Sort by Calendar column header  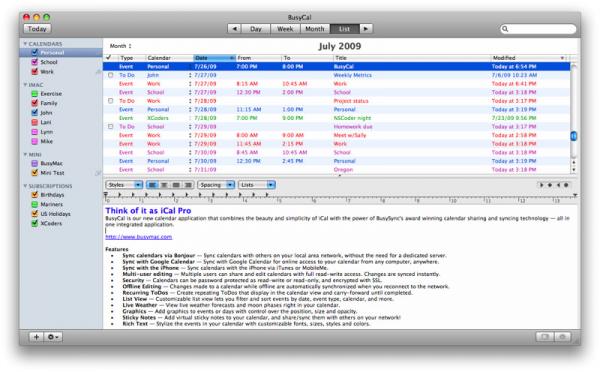point(170,58)
